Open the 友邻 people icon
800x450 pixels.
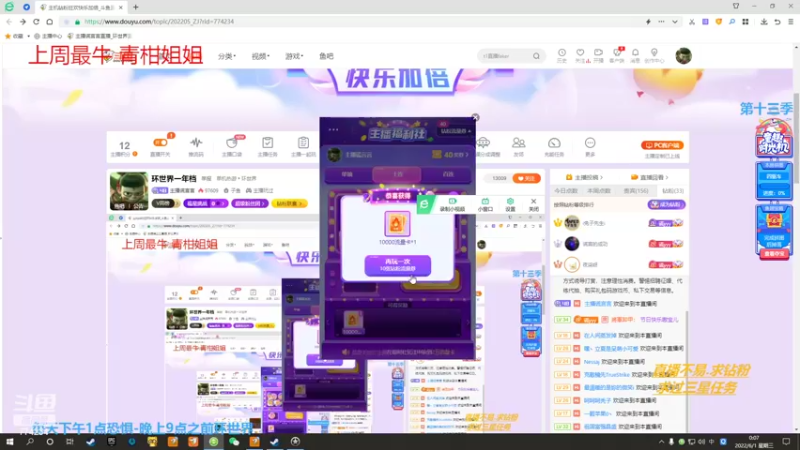[x=518, y=146]
